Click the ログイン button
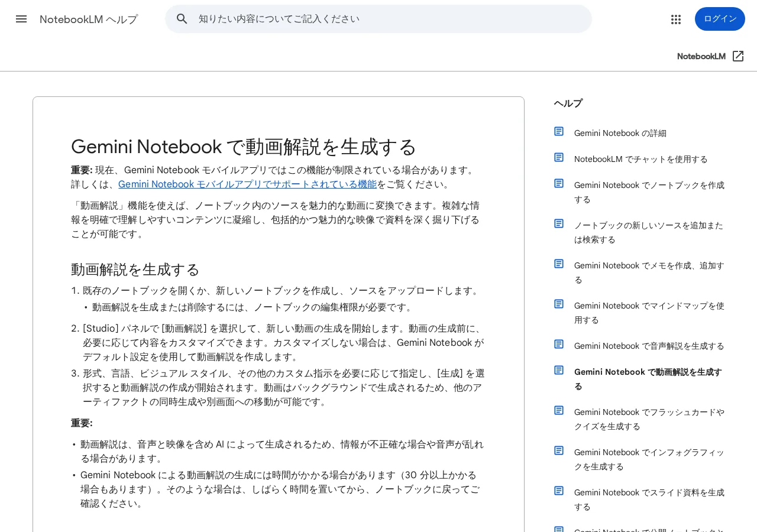Viewport: 757px width, 532px height. coord(720,19)
